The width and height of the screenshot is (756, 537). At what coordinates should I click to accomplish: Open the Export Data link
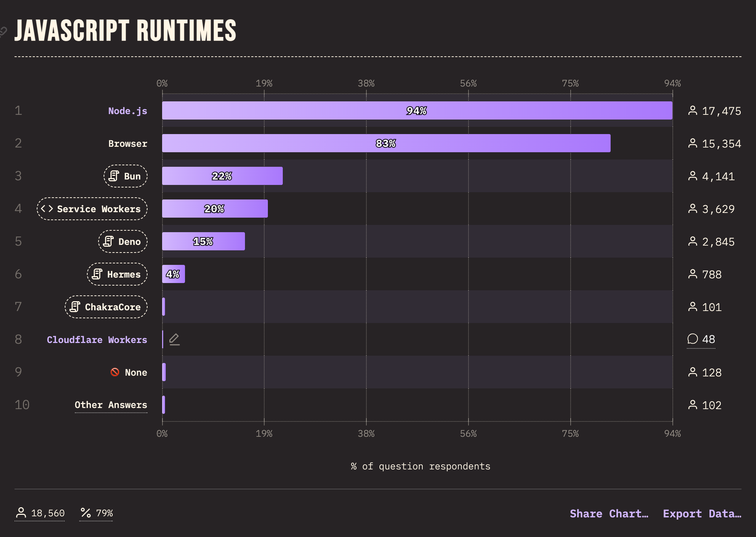702,514
